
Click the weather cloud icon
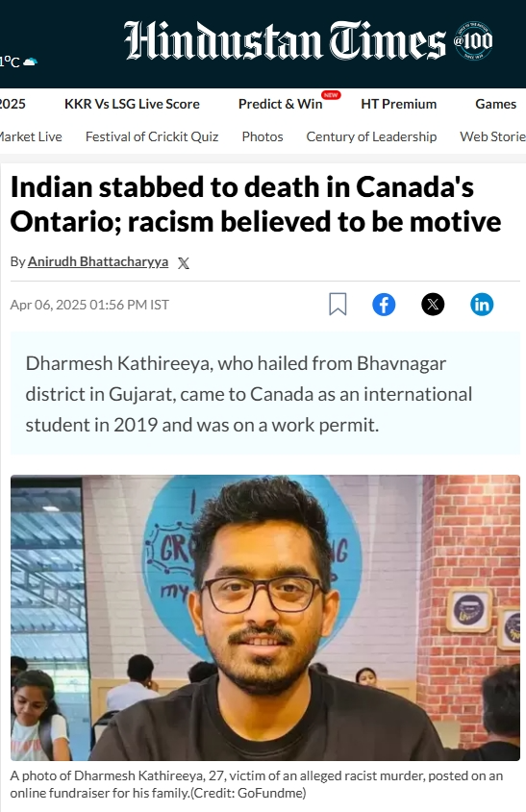point(31,62)
